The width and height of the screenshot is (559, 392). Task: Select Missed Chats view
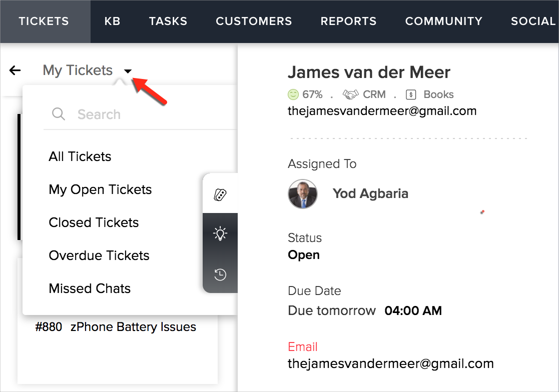click(90, 288)
